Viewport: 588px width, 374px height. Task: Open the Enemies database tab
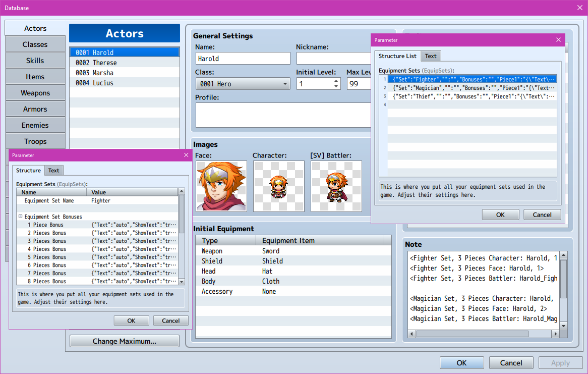35,125
